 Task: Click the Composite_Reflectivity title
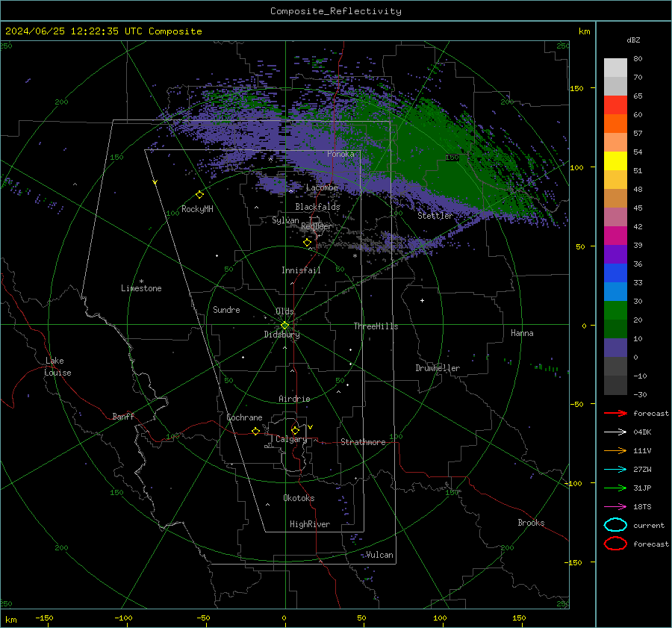(x=335, y=11)
